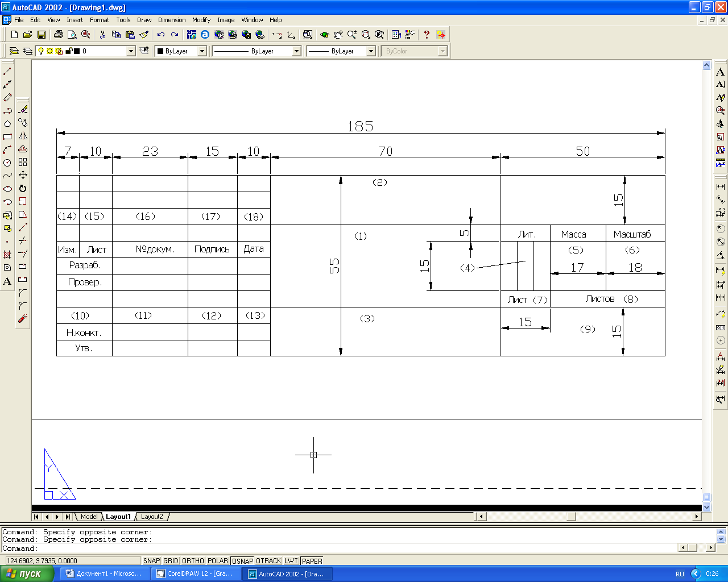Open the Layers manager icon

pyautogui.click(x=28, y=51)
